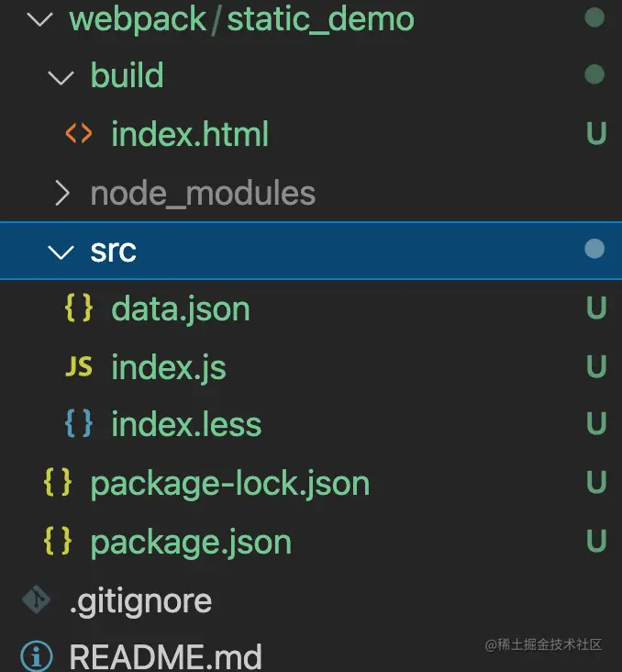This screenshot has width=622, height=672.
Task: Open the README.md file
Action: [165, 657]
